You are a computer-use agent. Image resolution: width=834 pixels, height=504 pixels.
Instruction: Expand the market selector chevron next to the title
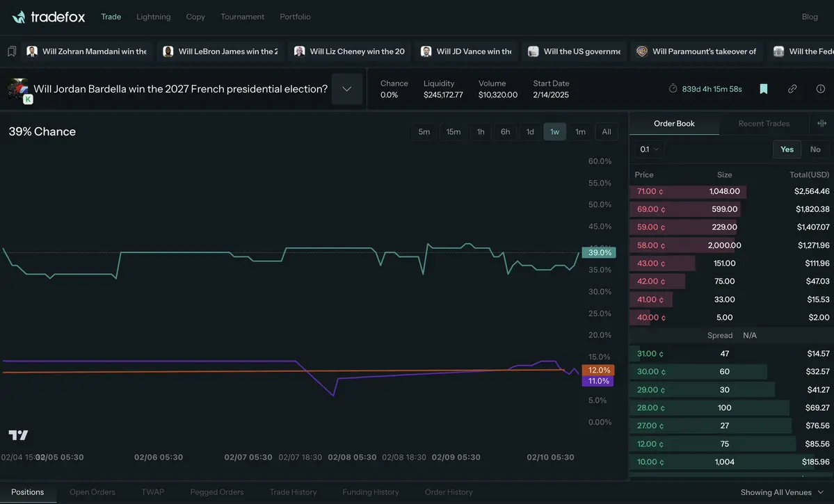pyautogui.click(x=347, y=89)
